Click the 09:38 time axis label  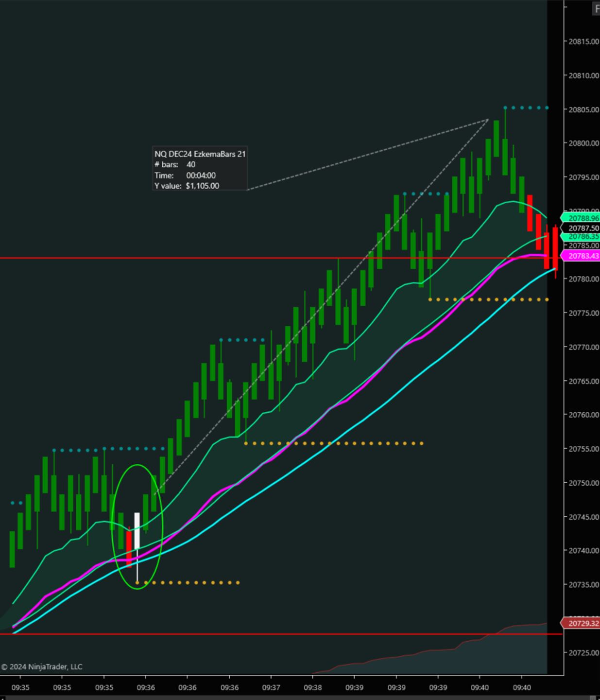tap(312, 687)
